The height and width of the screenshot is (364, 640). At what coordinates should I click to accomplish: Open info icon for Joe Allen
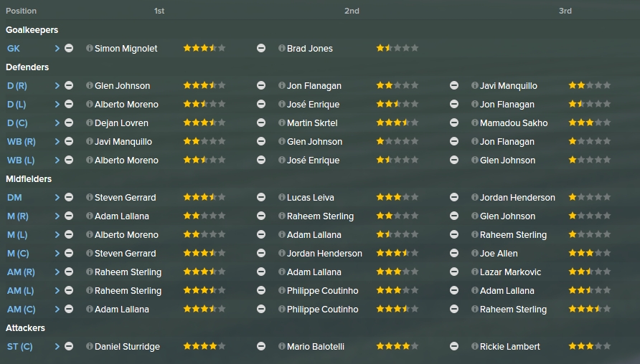(x=475, y=253)
